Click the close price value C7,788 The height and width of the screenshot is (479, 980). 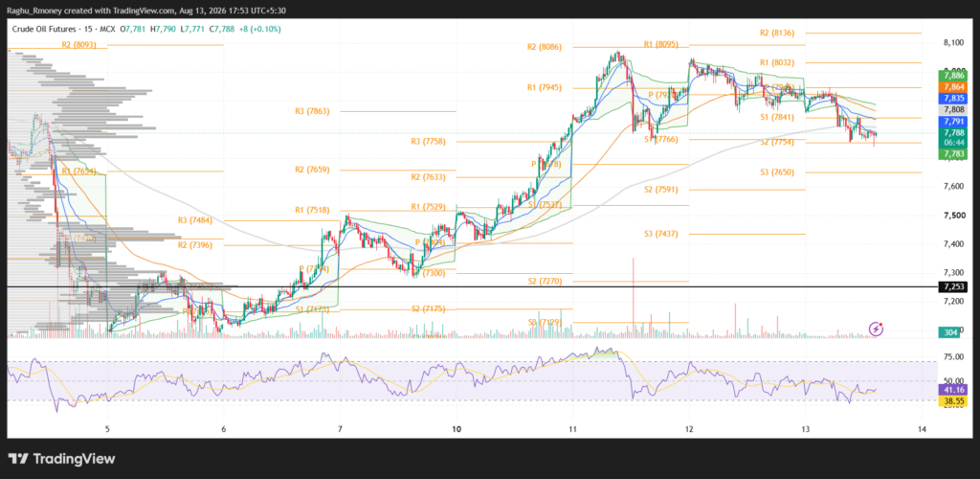coord(222,29)
